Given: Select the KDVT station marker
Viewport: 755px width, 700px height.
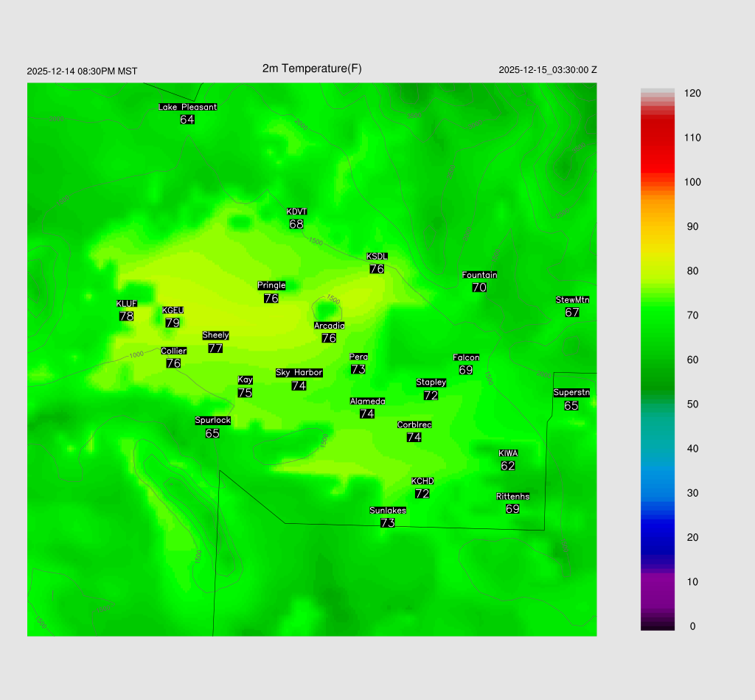Looking at the screenshot, I should pyautogui.click(x=296, y=219).
